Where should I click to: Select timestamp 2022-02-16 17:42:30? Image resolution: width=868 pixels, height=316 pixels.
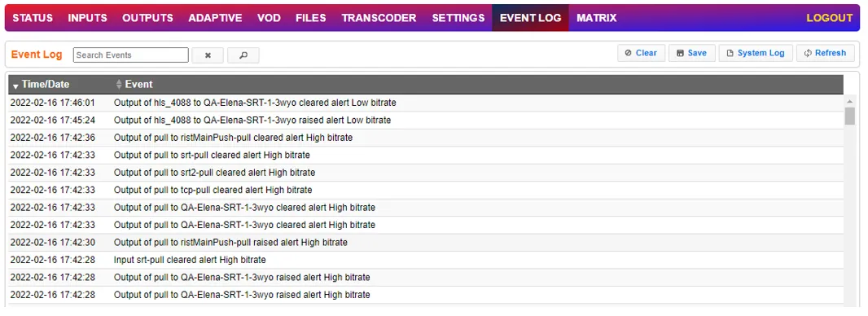[53, 243]
